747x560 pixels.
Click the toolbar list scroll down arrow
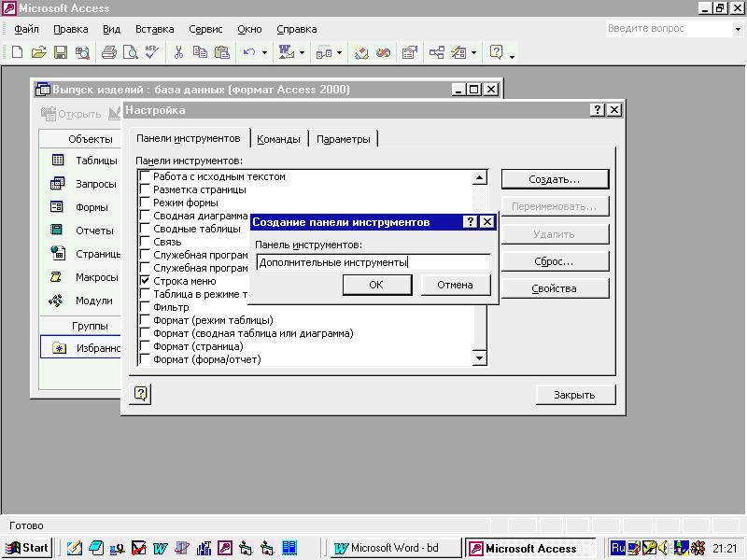click(480, 357)
